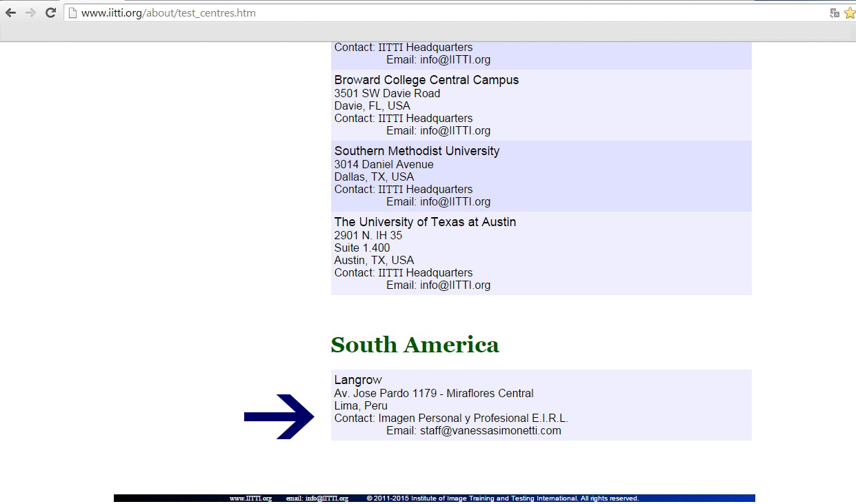Click the Lima, Peru line
Viewport: 856px width, 504px height.
pos(361,406)
